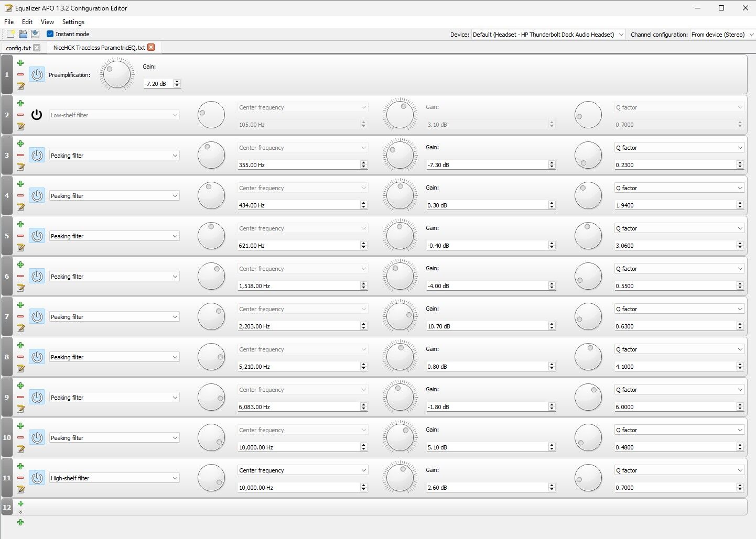Open Q factor dropdown on row 7

pyautogui.click(x=679, y=309)
